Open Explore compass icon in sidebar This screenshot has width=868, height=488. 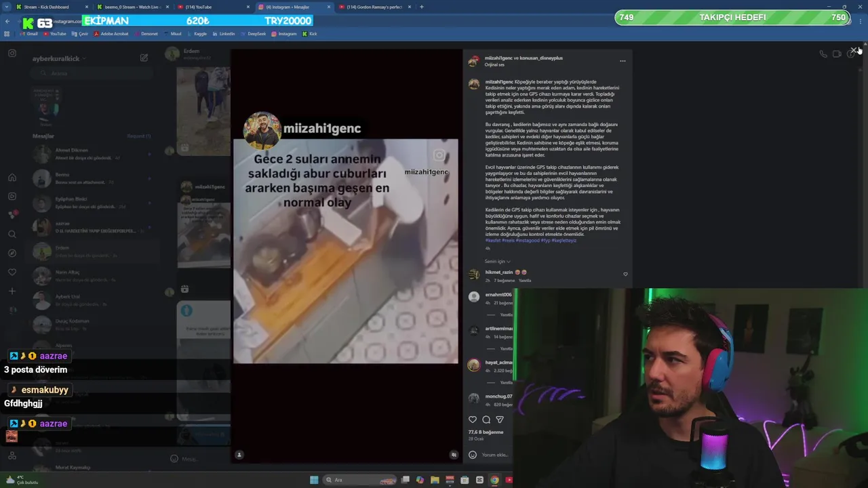point(12,253)
